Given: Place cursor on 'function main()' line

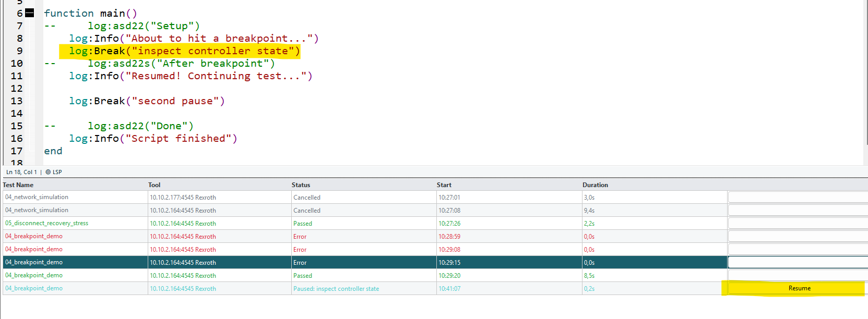Looking at the screenshot, I should pos(90,13).
